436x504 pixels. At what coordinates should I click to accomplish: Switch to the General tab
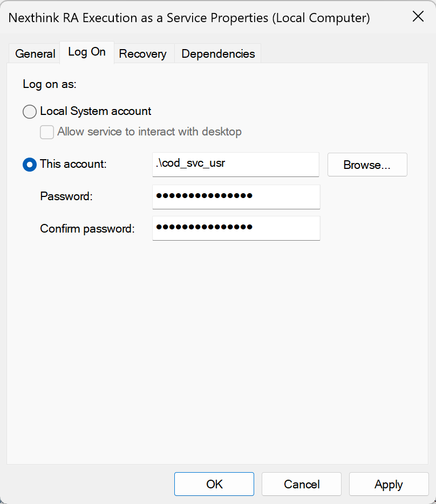pos(35,54)
